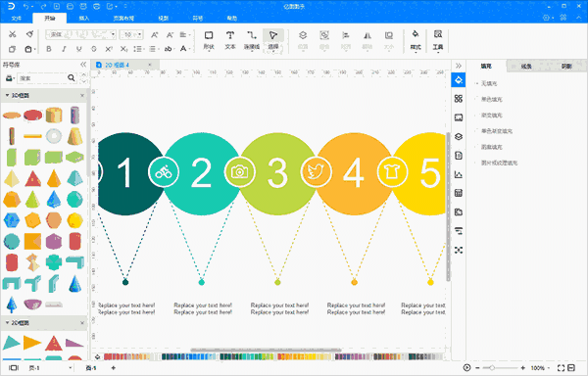Viewport: 588px width, 376px height.
Task: Open the chart icon in right sidebar
Action: click(459, 174)
